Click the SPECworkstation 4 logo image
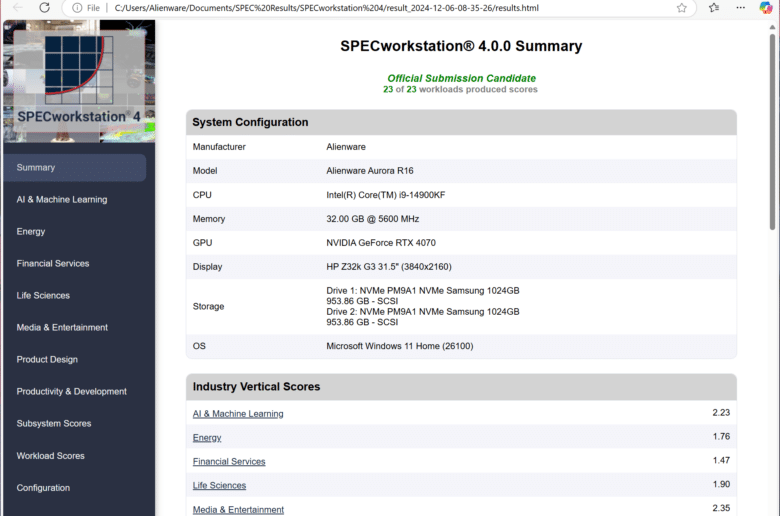This screenshot has height=516, width=780. (x=79, y=81)
